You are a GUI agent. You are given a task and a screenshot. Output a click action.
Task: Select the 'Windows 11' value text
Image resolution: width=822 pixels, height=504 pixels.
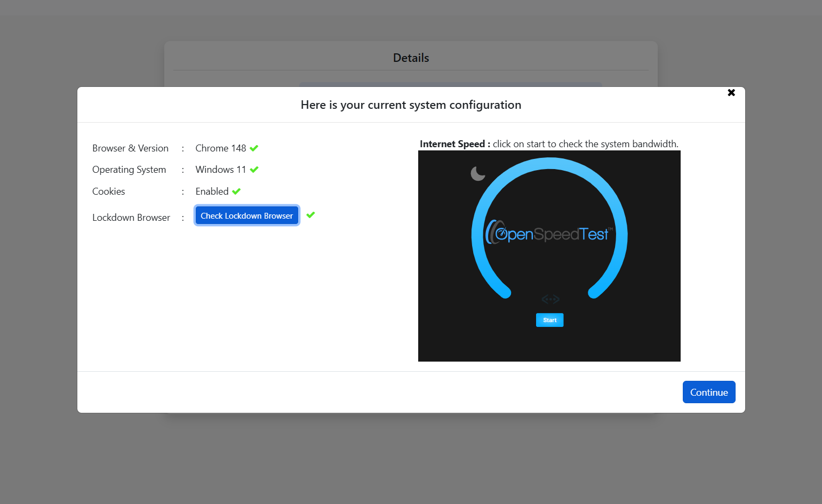[x=221, y=170]
